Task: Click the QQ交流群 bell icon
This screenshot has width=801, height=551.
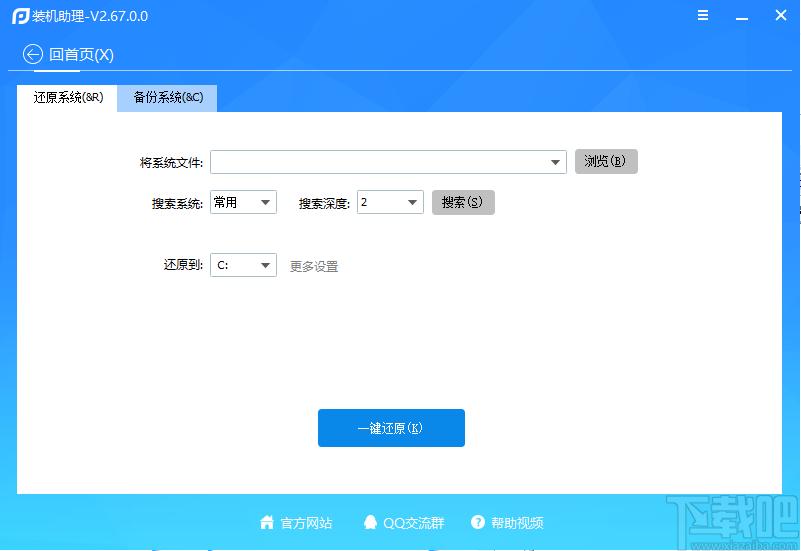Action: pyautogui.click(x=370, y=522)
